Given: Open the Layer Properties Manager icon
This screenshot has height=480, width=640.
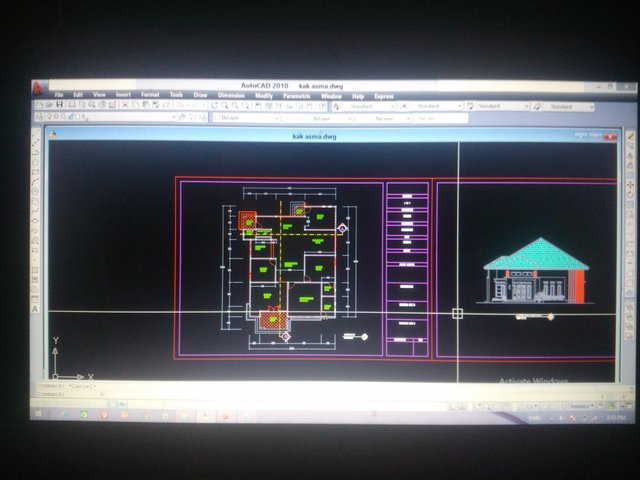Looking at the screenshot, I should (40, 117).
